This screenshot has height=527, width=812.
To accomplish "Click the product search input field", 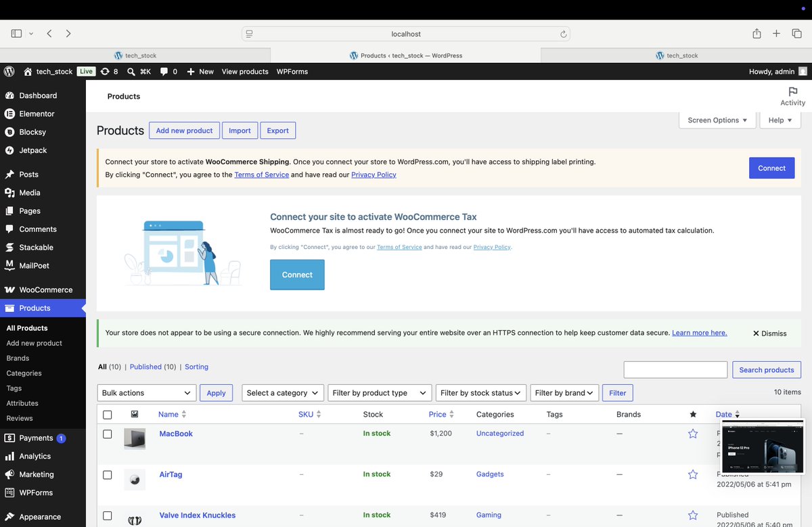I will tap(675, 369).
